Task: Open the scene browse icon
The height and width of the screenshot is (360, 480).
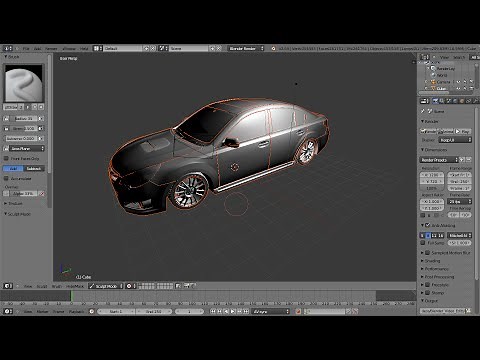Action: tap(163, 49)
